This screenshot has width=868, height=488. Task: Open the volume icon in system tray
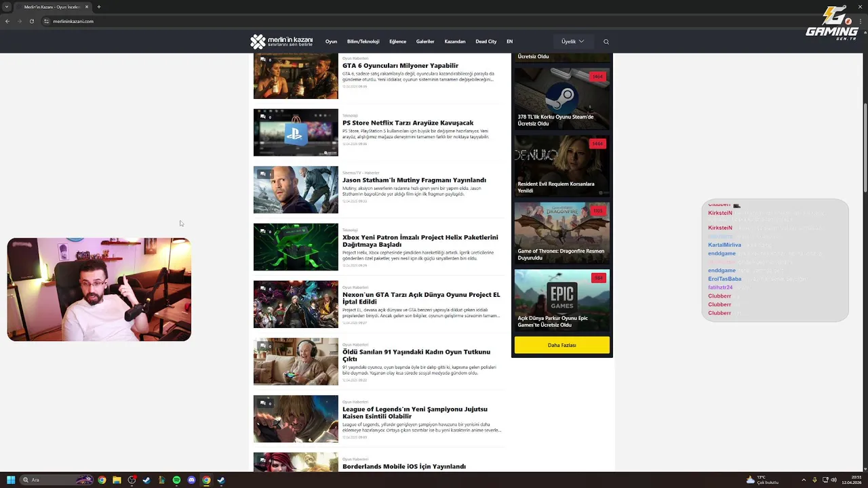[834, 480]
